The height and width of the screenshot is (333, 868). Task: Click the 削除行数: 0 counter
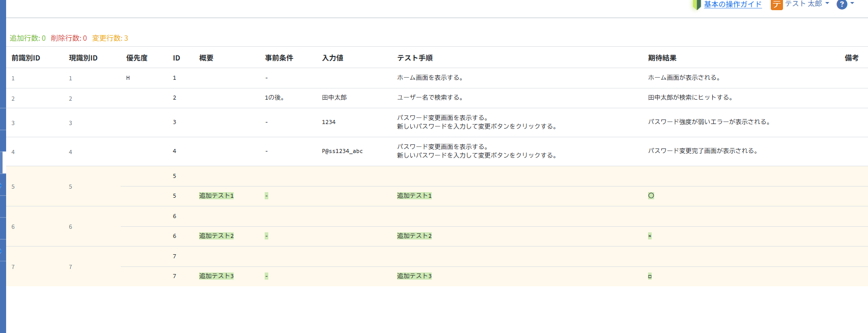[69, 38]
